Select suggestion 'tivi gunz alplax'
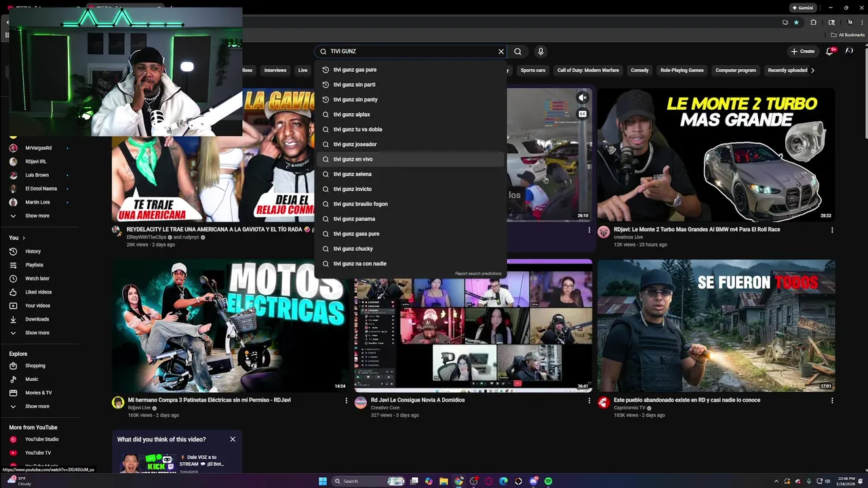 tap(411, 115)
